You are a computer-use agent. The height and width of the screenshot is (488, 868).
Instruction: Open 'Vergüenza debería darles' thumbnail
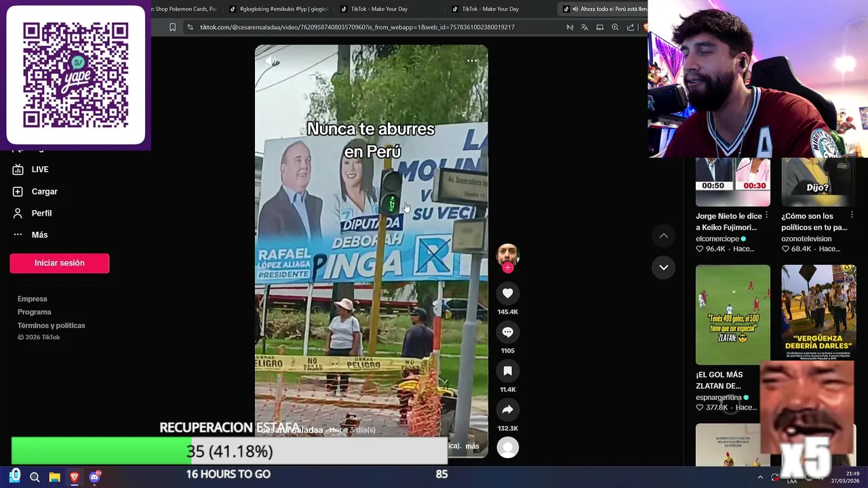tap(818, 314)
